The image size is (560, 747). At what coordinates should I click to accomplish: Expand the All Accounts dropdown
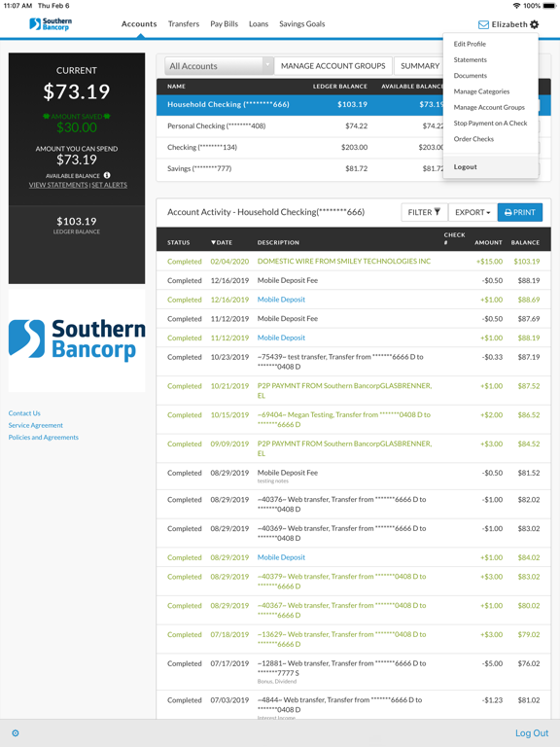click(x=219, y=66)
